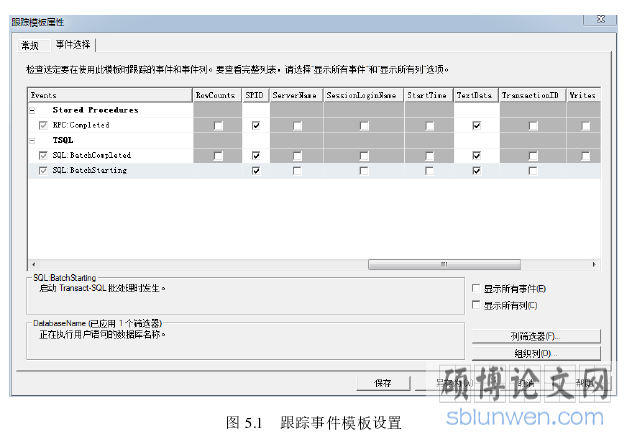Collapse the Stored Procedures event group
Viewport: 628px width, 436px height.
pos(32,111)
